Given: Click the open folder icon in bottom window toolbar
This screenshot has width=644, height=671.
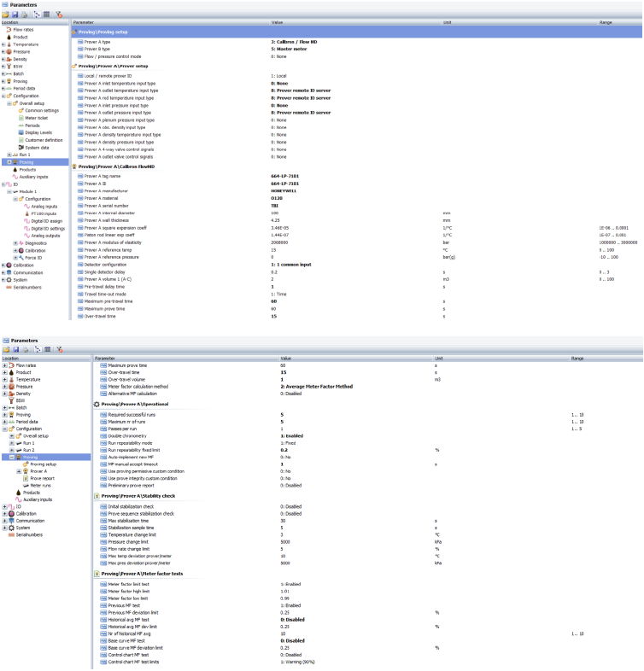Looking at the screenshot, I should [x=7, y=350].
